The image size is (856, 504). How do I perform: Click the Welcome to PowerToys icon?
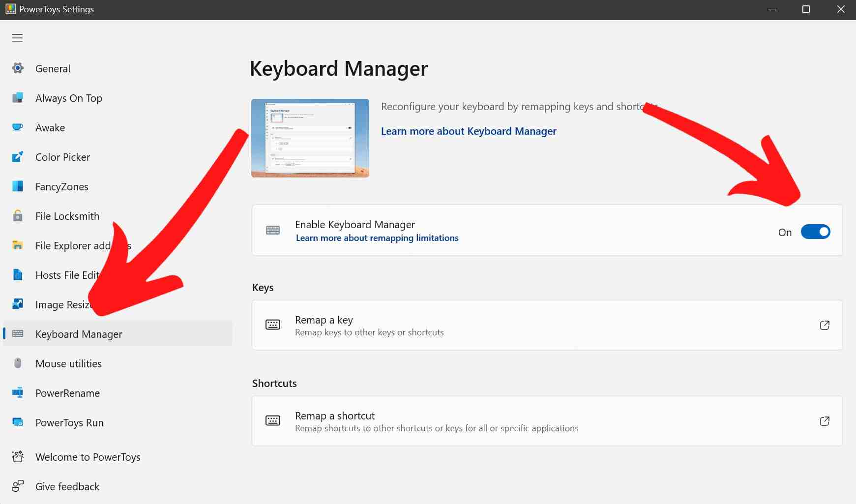tap(18, 457)
